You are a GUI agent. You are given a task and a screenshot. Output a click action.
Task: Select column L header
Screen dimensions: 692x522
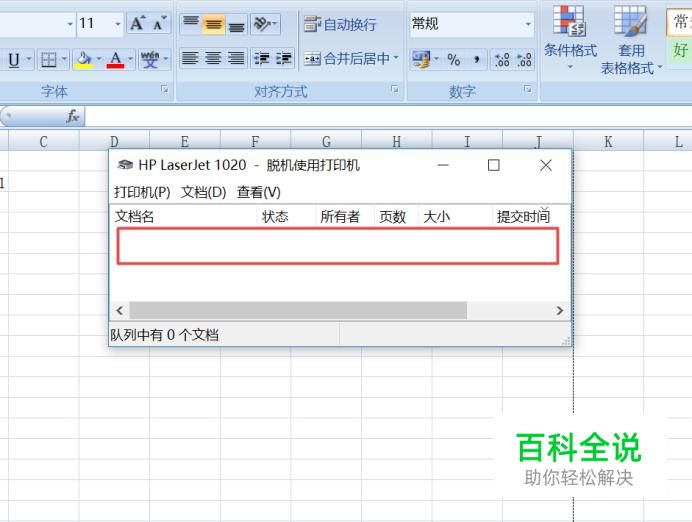(668, 142)
